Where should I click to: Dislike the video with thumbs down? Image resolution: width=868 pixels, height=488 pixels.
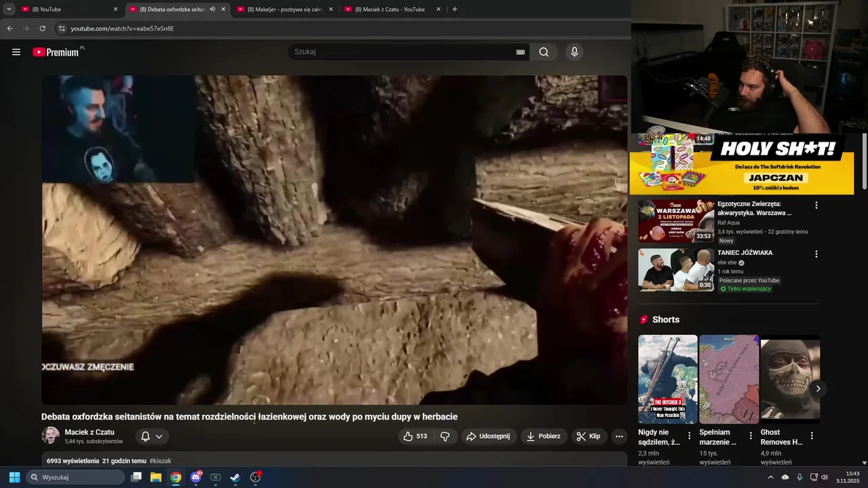(x=445, y=436)
